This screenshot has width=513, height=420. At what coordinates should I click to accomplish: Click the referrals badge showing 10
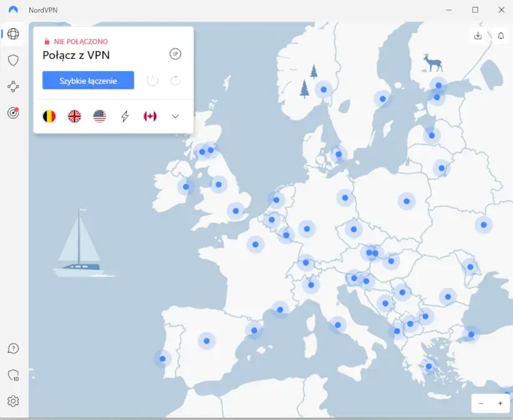click(x=13, y=375)
